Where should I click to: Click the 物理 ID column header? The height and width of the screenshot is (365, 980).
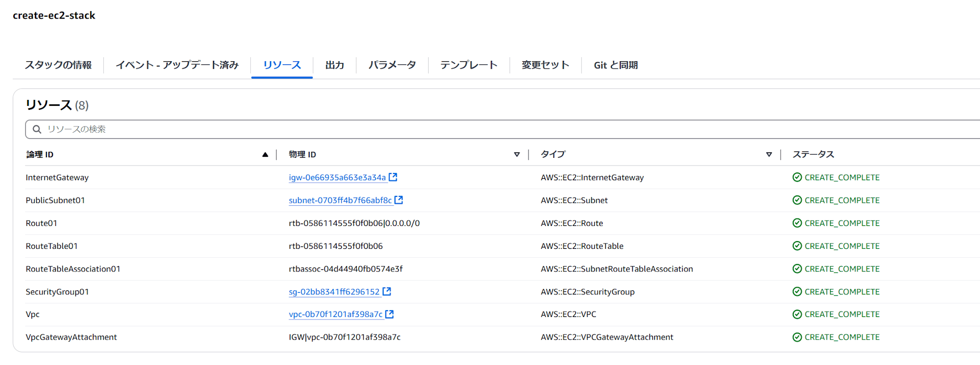pyautogui.click(x=302, y=154)
